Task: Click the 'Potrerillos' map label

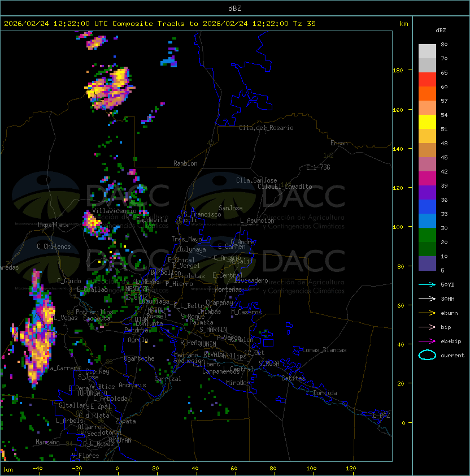Action: pyautogui.click(x=94, y=312)
